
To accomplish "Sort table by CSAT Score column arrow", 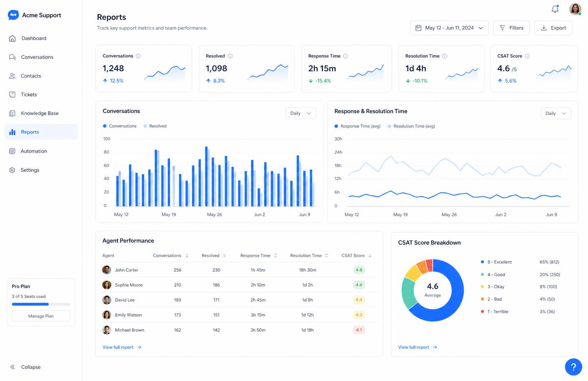I will tap(370, 256).
